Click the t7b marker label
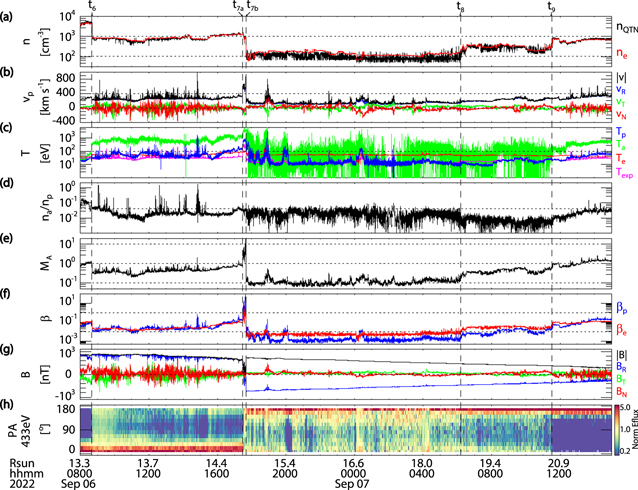638x490 pixels. click(253, 6)
